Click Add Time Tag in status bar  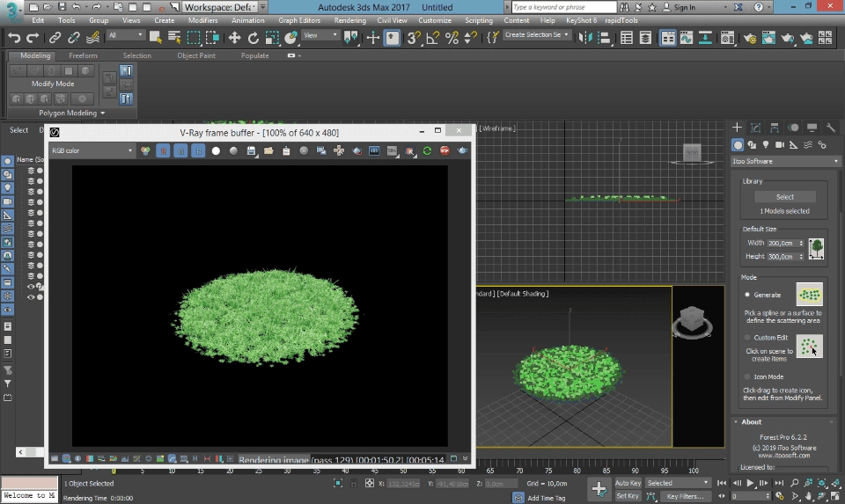pyautogui.click(x=546, y=498)
